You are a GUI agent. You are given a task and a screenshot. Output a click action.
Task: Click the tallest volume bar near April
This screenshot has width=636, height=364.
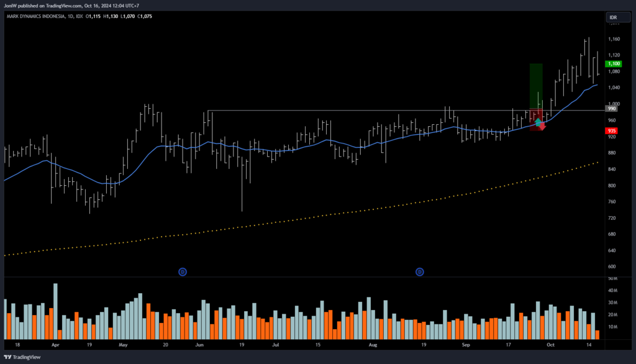(x=55, y=311)
